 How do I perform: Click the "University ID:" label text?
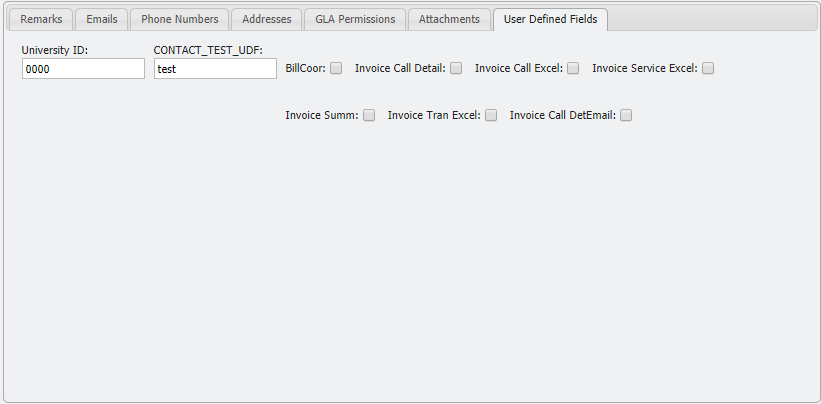click(56, 50)
